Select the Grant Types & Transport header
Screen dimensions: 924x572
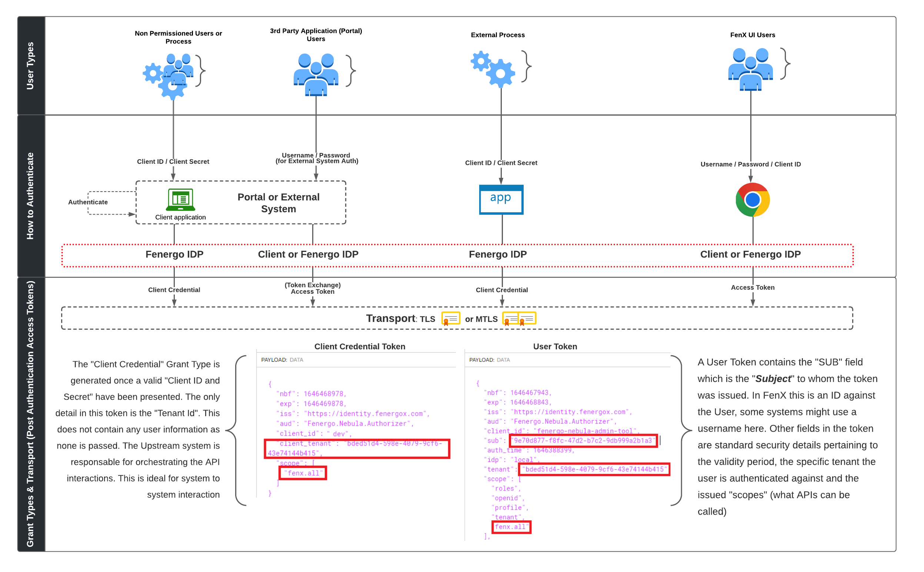(x=31, y=413)
